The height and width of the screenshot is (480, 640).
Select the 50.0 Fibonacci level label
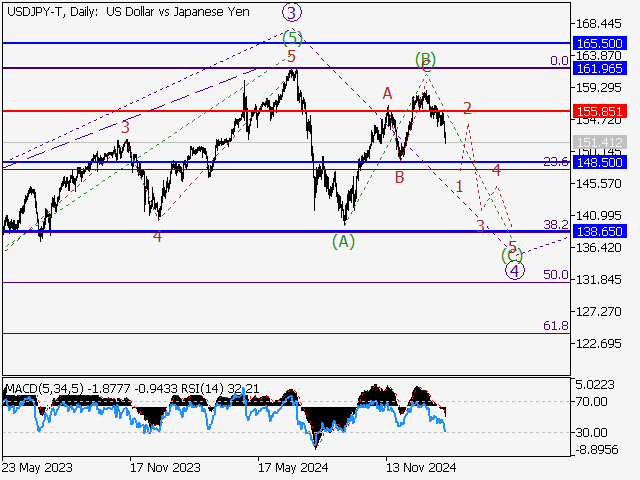[x=556, y=274]
